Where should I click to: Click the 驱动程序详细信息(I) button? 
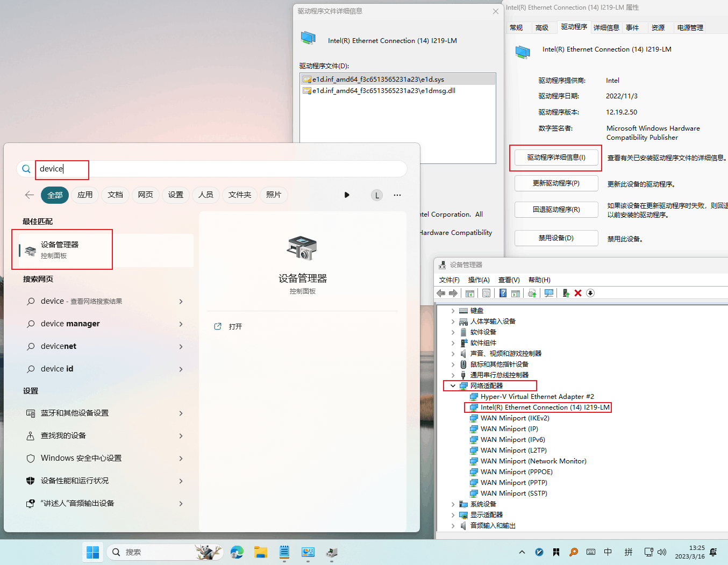(556, 158)
